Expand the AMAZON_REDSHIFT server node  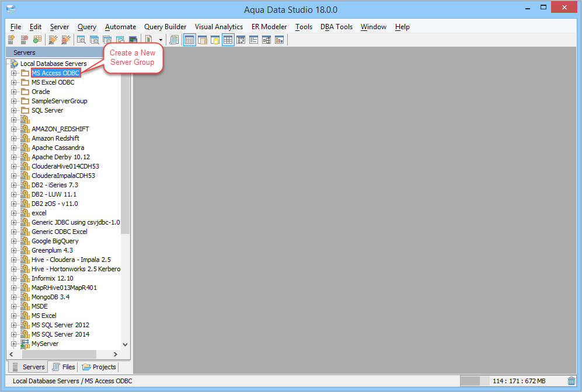(14, 129)
